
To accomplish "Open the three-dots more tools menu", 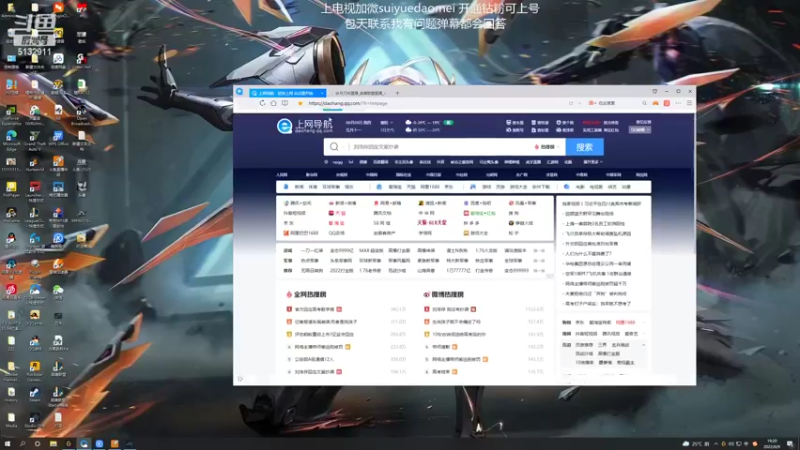I will [678, 103].
